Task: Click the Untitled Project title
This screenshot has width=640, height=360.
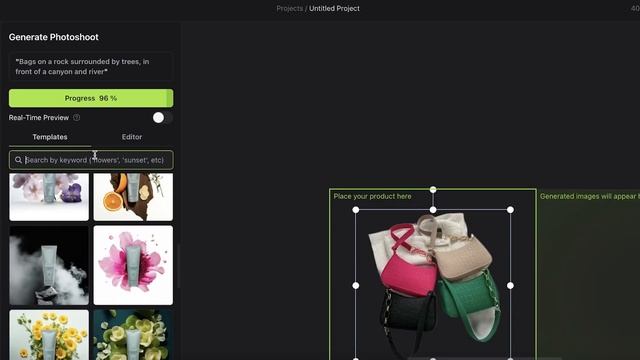Action: click(334, 8)
